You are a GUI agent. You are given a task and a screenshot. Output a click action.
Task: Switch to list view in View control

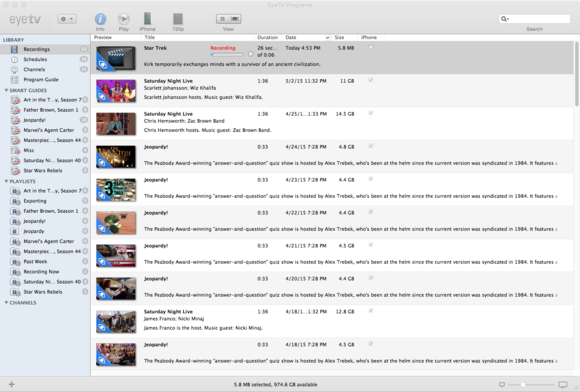pyautogui.click(x=222, y=19)
